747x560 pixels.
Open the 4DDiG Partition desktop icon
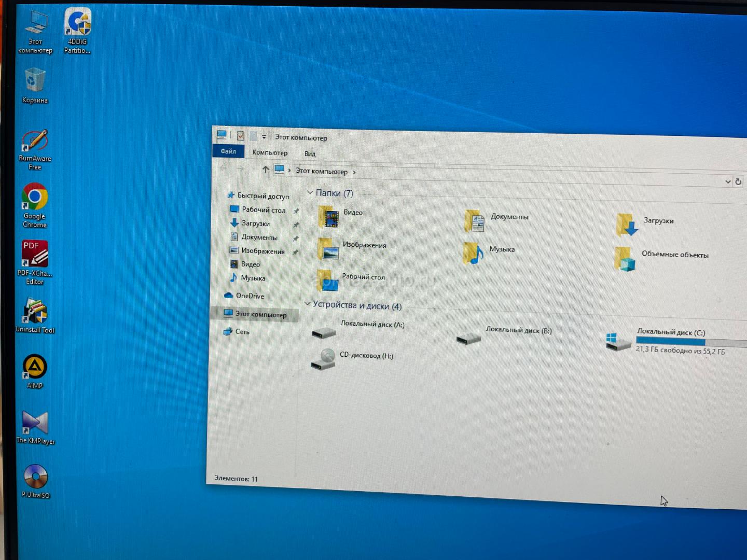[77, 24]
